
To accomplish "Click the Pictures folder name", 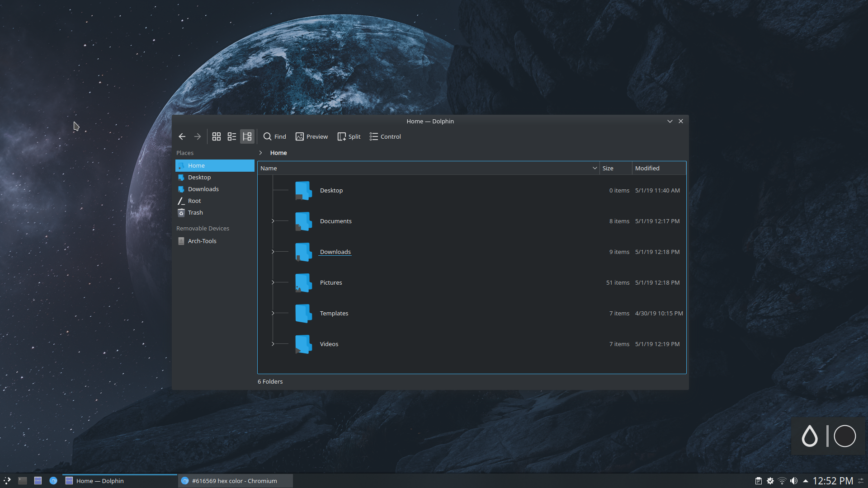I will click(x=331, y=282).
